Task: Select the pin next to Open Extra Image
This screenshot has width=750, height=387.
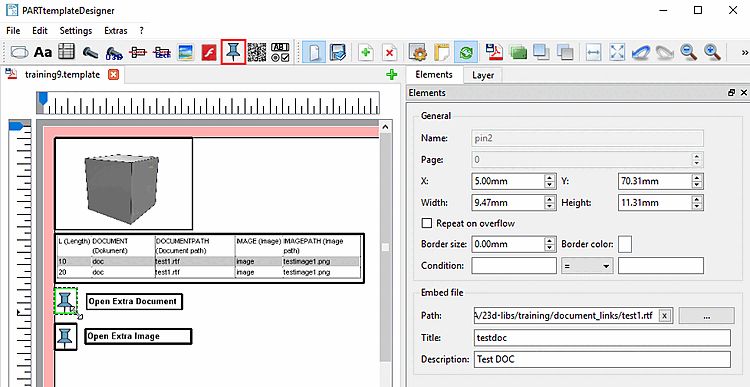Action: 66,337
